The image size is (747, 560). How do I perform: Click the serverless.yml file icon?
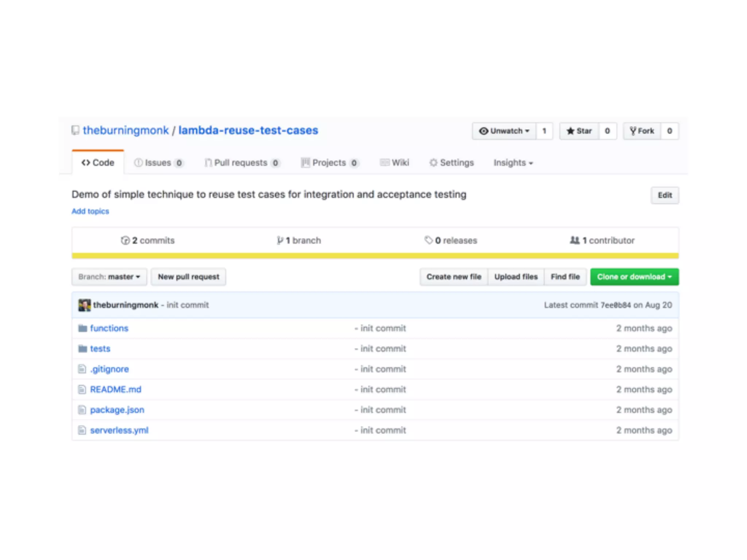[x=82, y=431]
